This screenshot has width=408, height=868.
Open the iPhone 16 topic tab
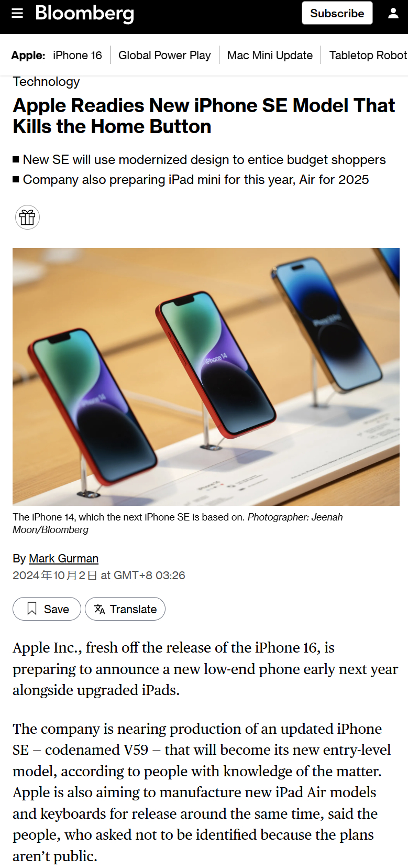78,55
